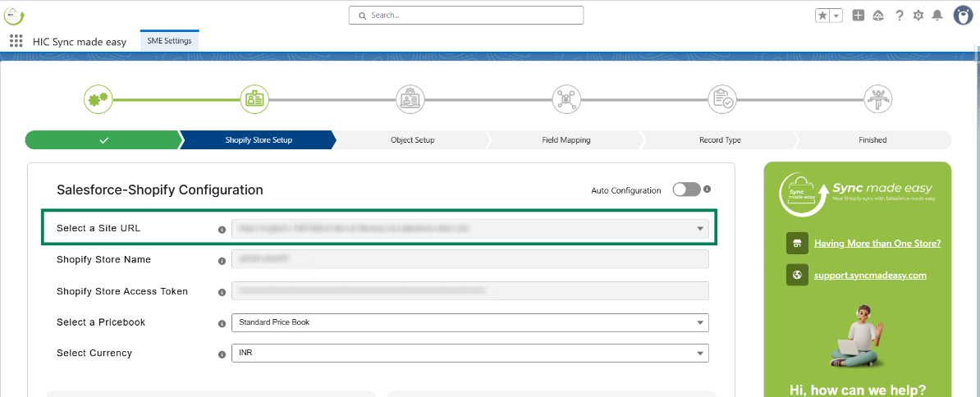Click inside the Search box
Image resolution: width=980 pixels, height=397 pixels.
click(466, 15)
